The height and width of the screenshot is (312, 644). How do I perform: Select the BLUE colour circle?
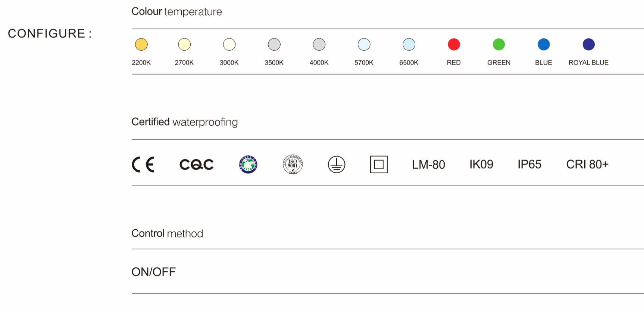(544, 44)
